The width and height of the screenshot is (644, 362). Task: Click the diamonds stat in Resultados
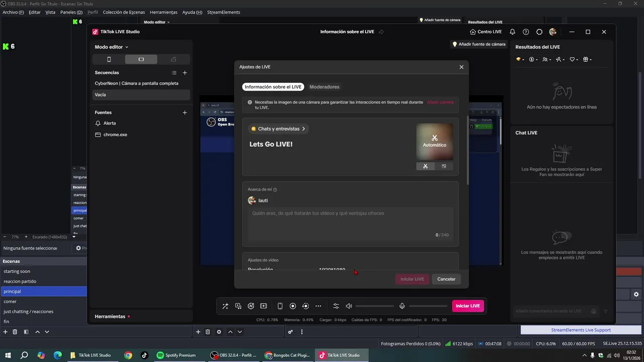pyautogui.click(x=520, y=59)
